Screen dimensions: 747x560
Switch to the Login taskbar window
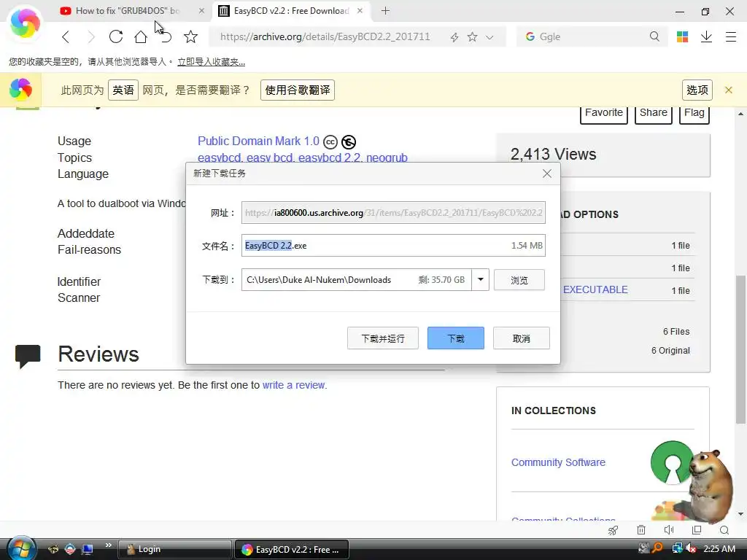174,549
